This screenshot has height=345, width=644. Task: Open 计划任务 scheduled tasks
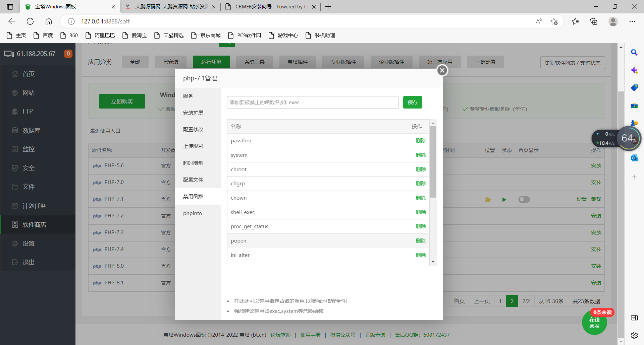point(34,206)
